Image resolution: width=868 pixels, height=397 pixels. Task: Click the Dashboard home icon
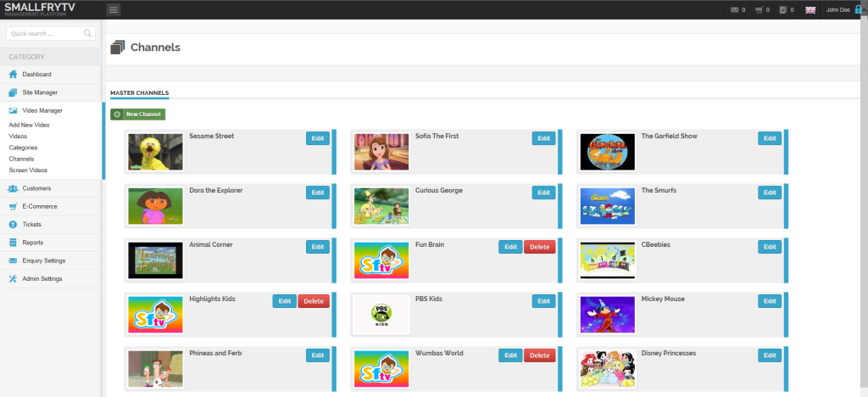tap(14, 74)
